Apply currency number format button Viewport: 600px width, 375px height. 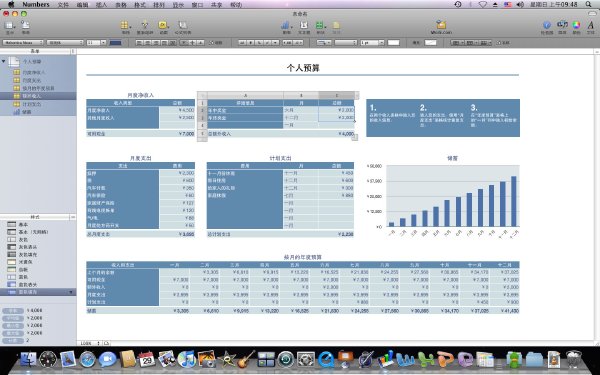coord(250,43)
